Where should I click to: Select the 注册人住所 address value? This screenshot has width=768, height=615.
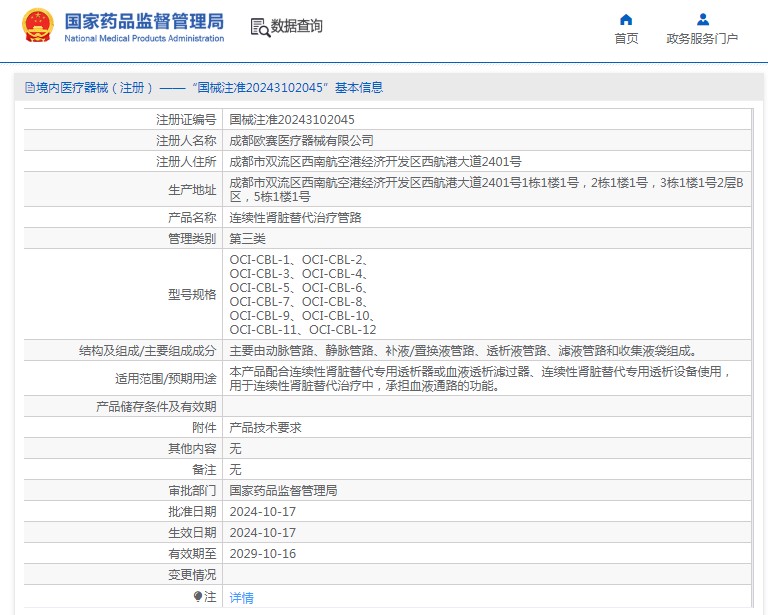(375, 162)
